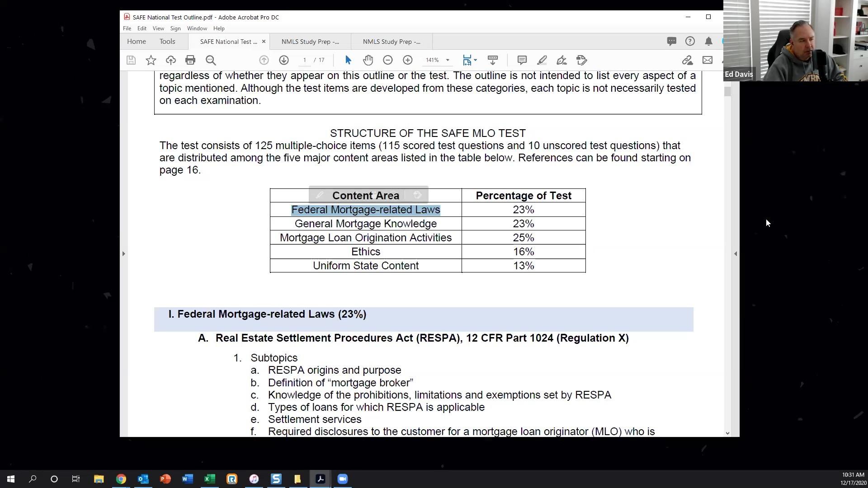Screen dimensions: 868x488
Task: Click the Tools button
Action: [x=167, y=42]
